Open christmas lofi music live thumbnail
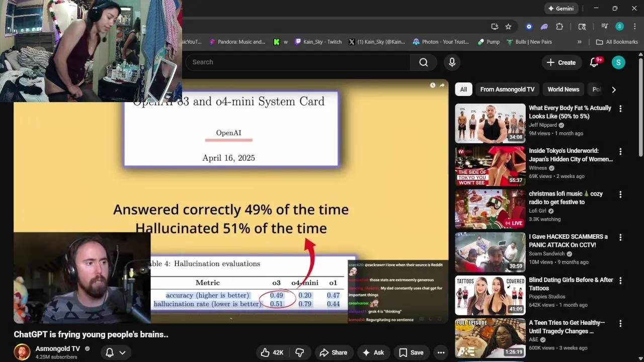644x362 pixels. [x=490, y=209]
